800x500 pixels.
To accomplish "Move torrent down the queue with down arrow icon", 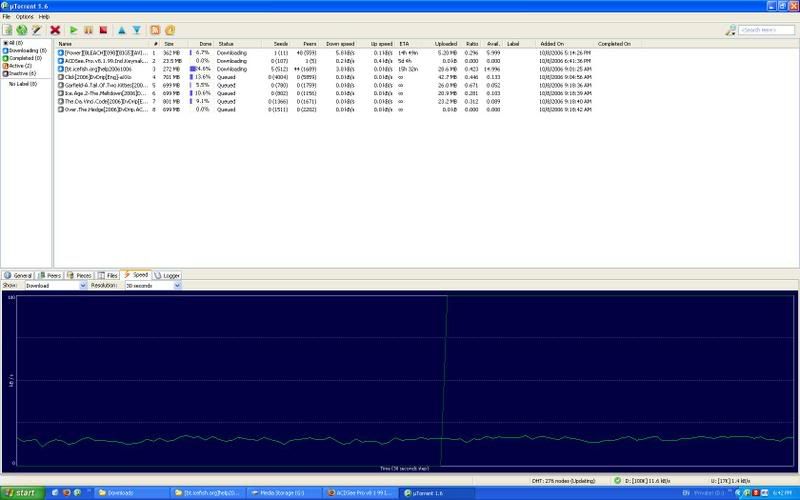I will tap(137, 30).
